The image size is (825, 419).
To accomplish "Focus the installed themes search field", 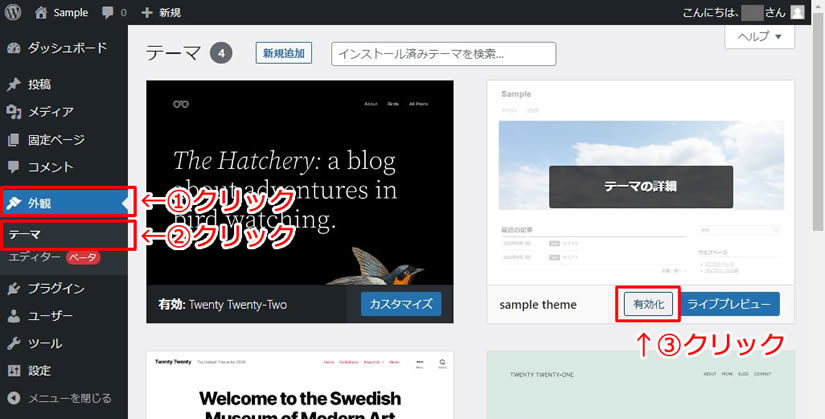I will coord(444,54).
